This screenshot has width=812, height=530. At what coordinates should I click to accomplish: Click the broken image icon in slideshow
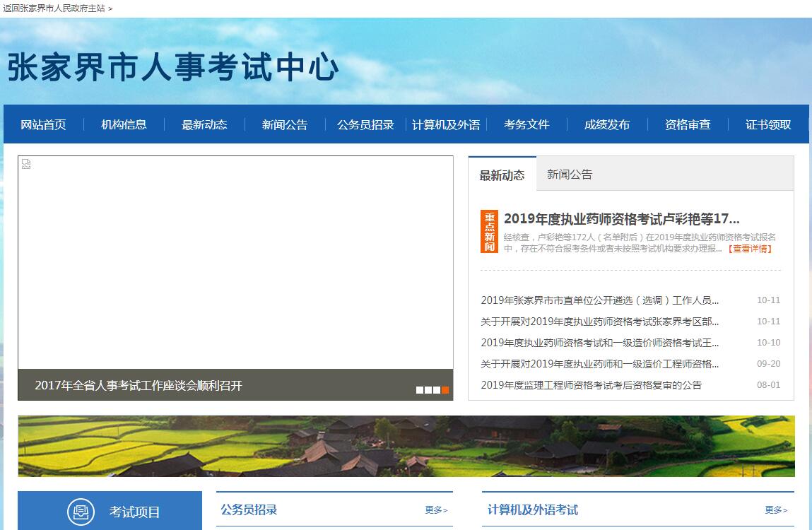pos(26,165)
